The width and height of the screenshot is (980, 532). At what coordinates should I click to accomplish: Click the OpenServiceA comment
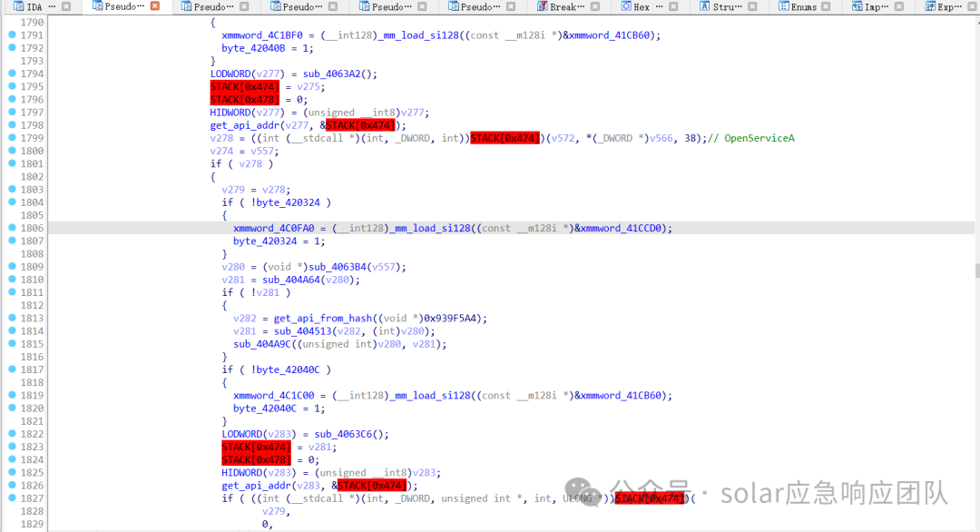point(751,138)
